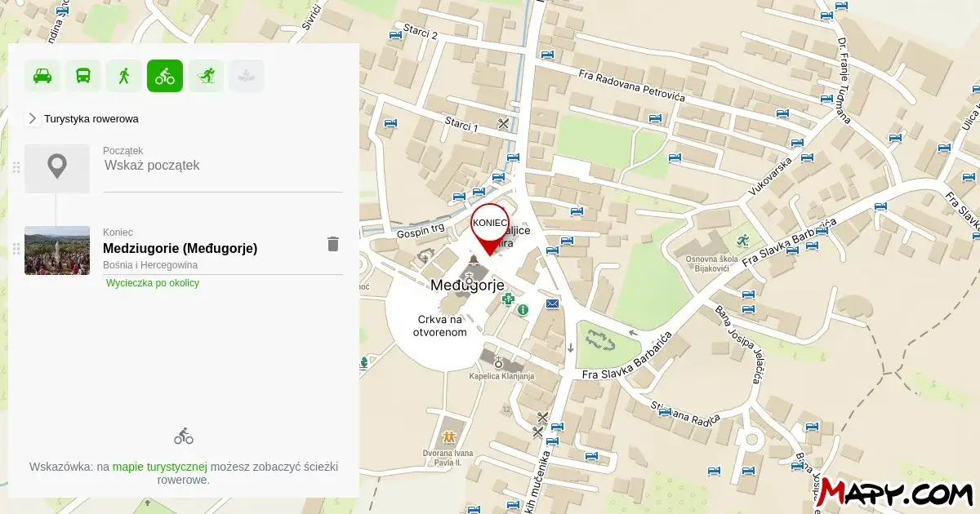Expand Turystyka rowerowa route type

[x=33, y=118]
